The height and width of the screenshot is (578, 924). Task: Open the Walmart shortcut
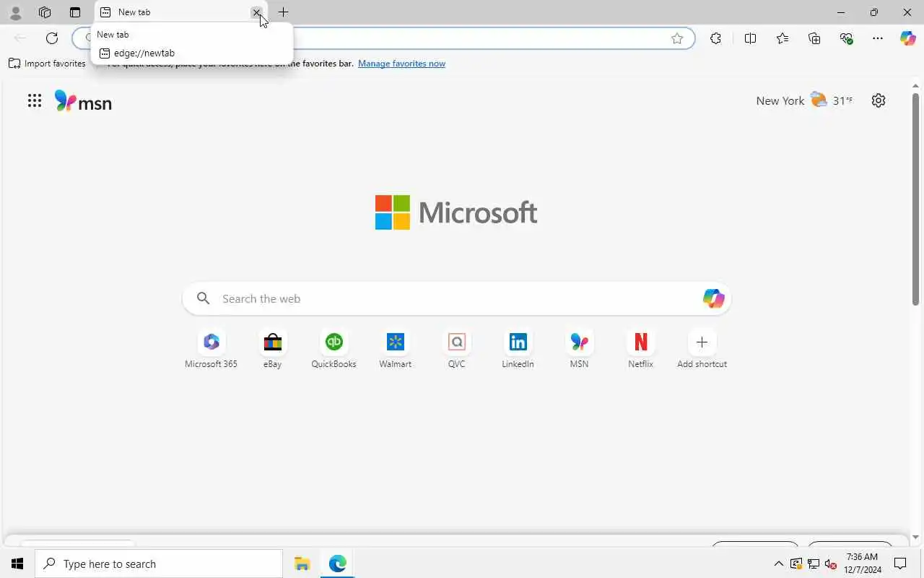pos(395,349)
